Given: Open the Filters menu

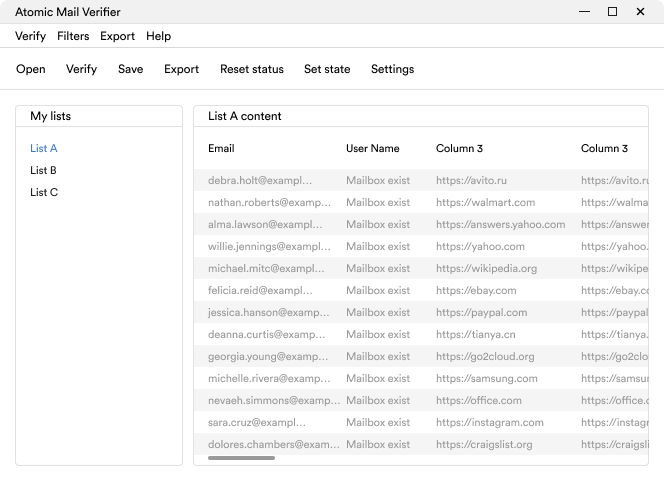Looking at the screenshot, I should pyautogui.click(x=73, y=36).
